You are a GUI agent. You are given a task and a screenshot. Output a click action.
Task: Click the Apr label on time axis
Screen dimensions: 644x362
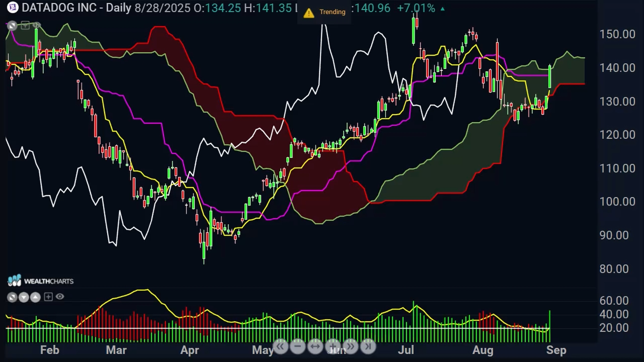(190, 350)
